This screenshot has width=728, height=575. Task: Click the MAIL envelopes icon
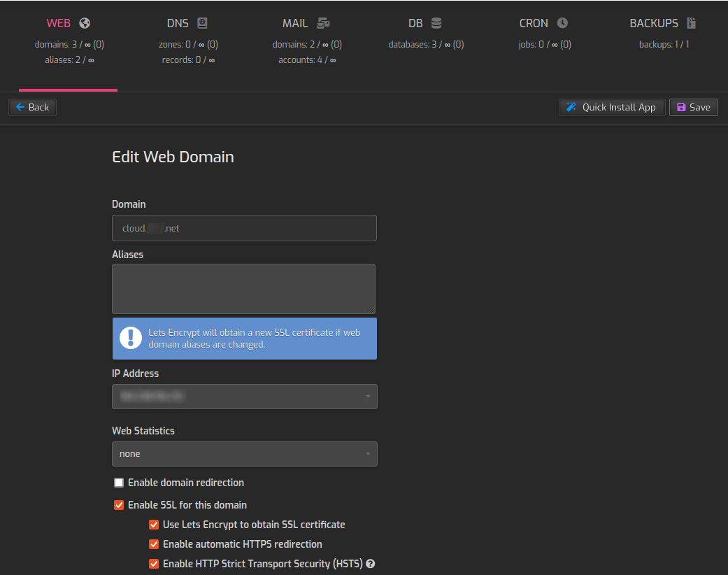pos(323,23)
